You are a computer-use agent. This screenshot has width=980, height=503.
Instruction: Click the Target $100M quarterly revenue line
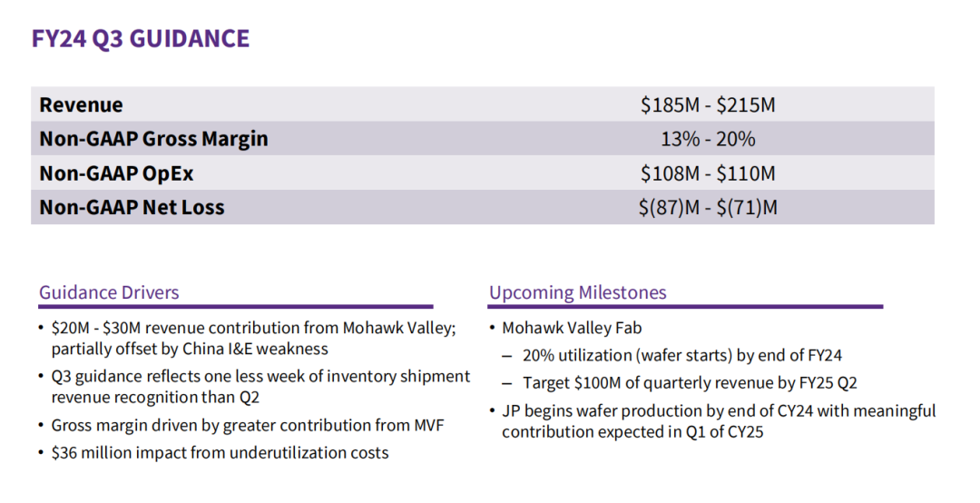(x=690, y=383)
